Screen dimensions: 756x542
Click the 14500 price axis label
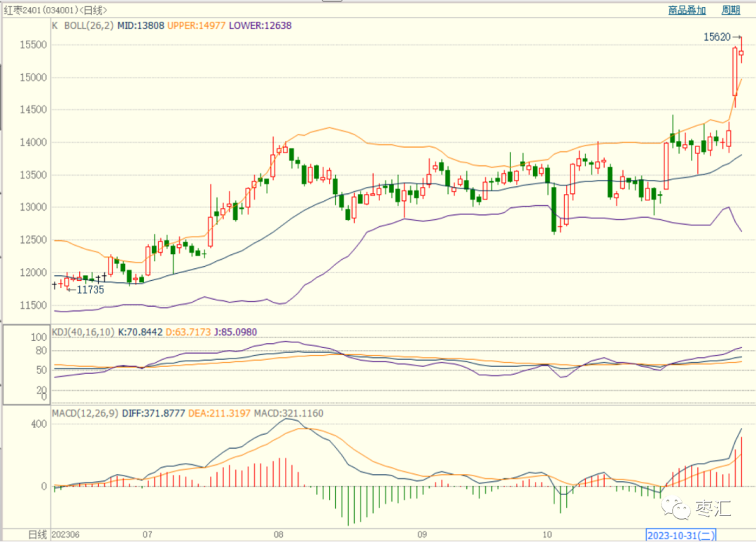[34, 110]
